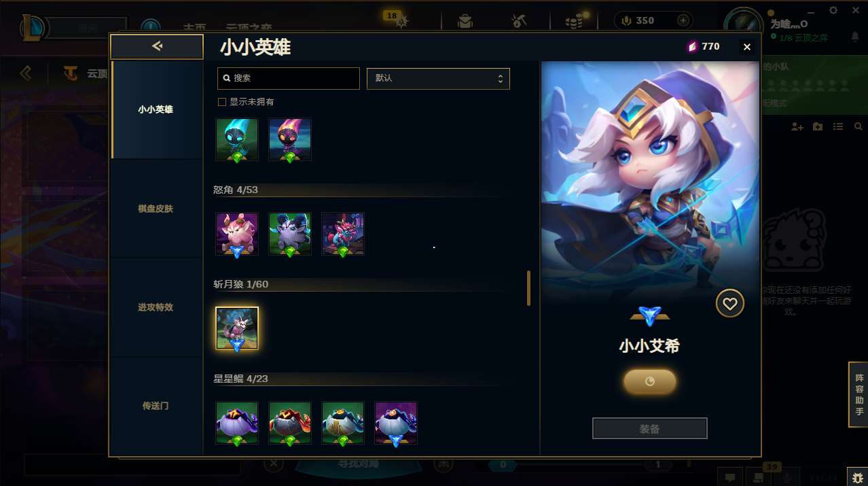Open the 阵容助手 side panel
The width and height of the screenshot is (868, 486).
coord(858,395)
